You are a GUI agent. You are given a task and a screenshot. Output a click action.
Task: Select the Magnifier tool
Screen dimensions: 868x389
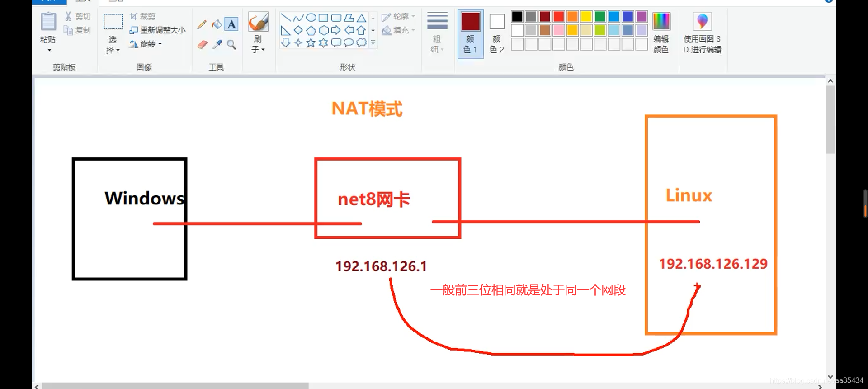[x=231, y=44]
